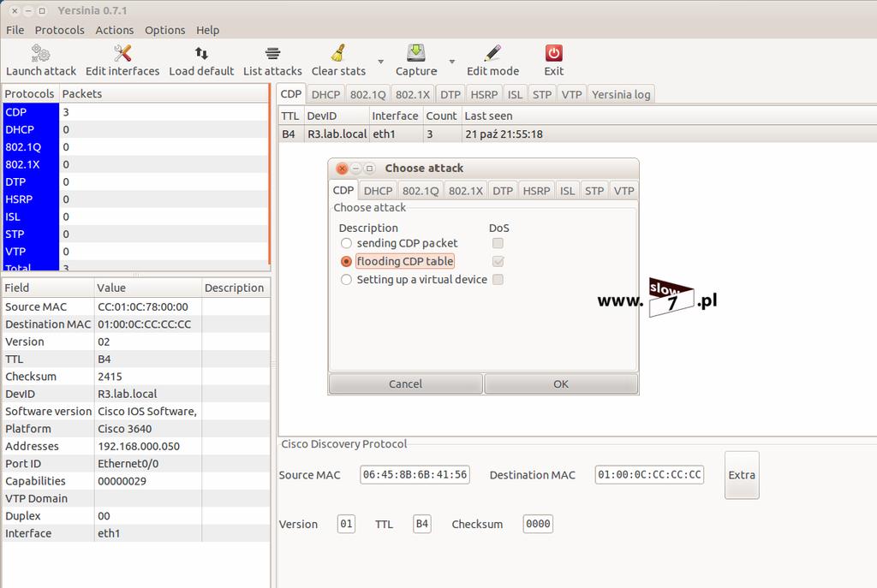
Task: Switch to STP tab in main window
Action: click(x=542, y=94)
